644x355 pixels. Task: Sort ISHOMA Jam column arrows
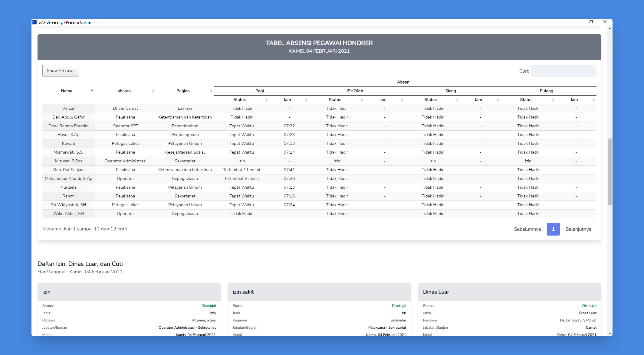click(x=402, y=100)
